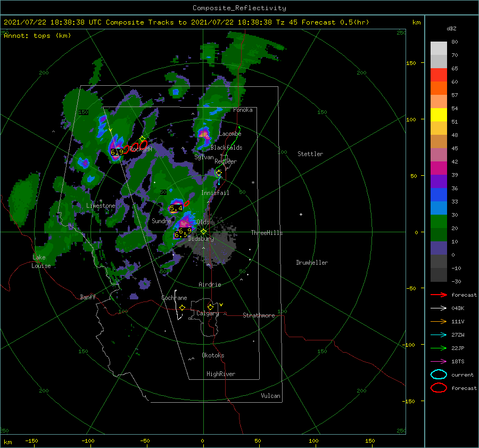Click the Okotoks city label
Viewport: 479px width, 448px height.
[x=213, y=355]
